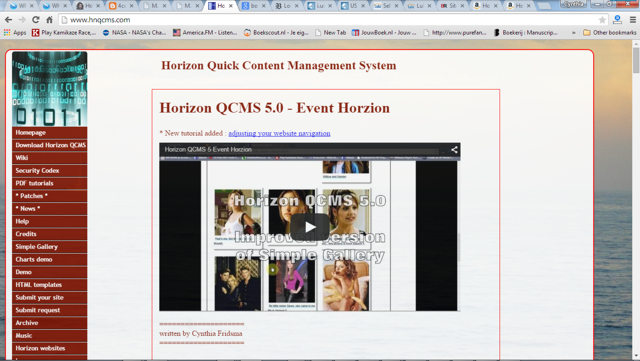Open the browser home page icon

point(49,20)
